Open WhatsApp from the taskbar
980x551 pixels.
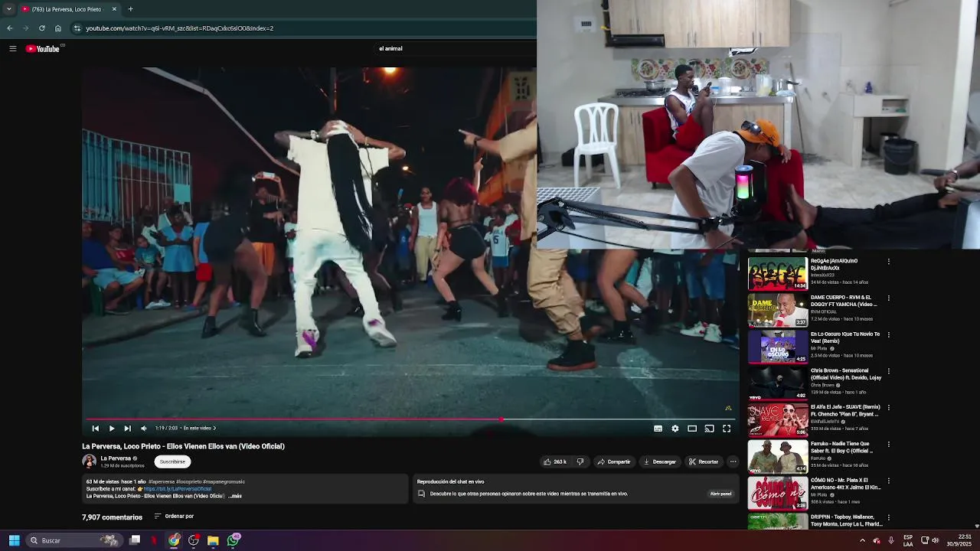tap(234, 540)
